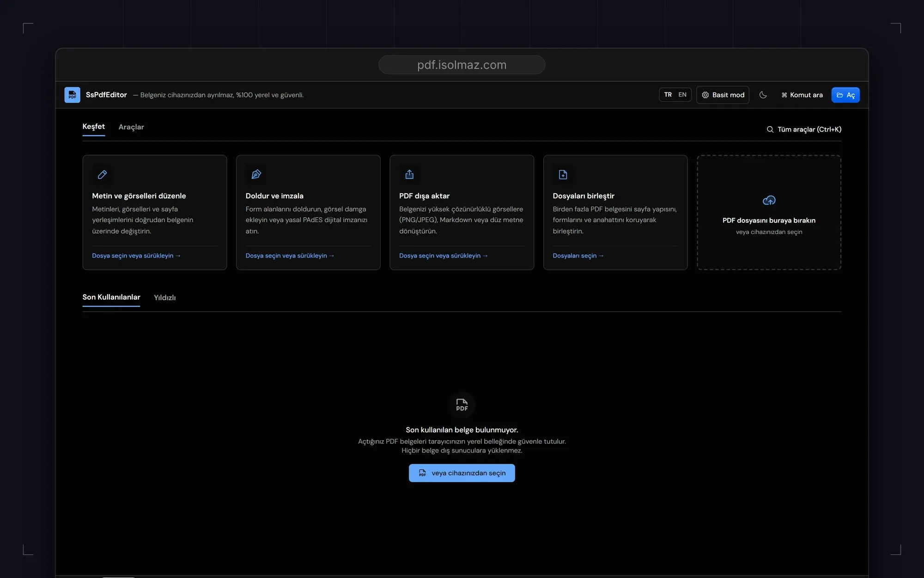Switch to the Araçlar tab

(131, 127)
